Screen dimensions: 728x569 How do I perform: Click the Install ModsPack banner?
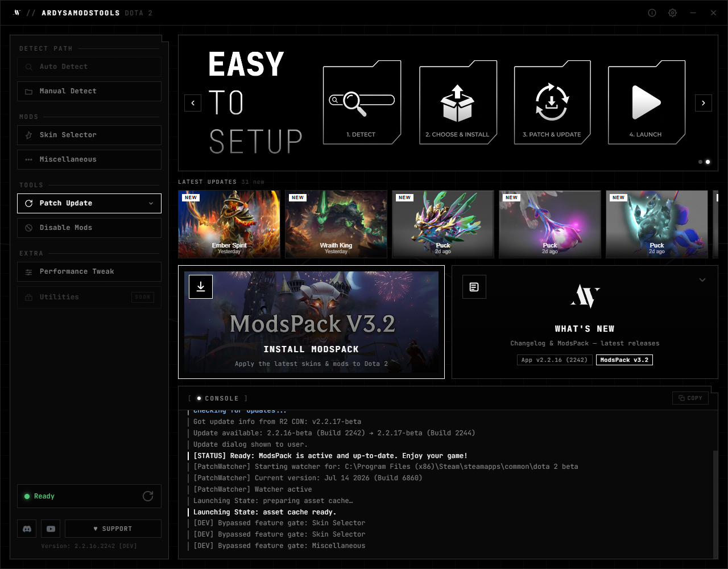tap(311, 322)
